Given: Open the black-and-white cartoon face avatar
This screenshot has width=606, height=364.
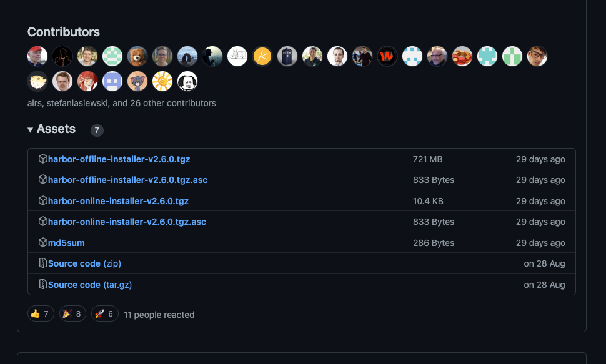Looking at the screenshot, I should click(187, 81).
